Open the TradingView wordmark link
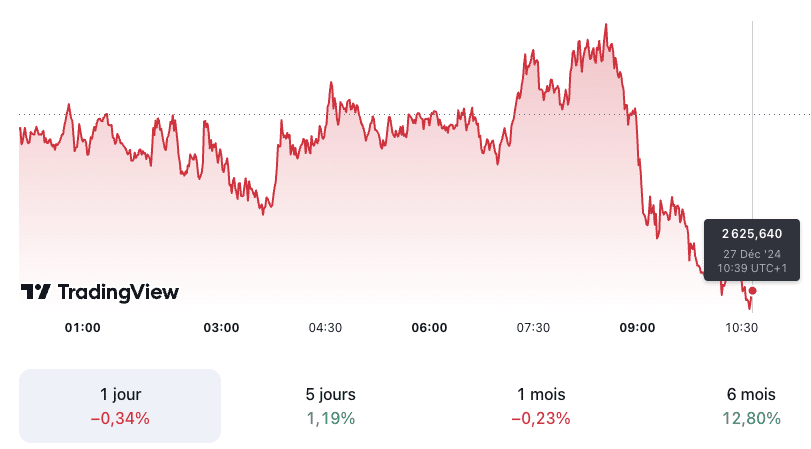The image size is (811, 449). [x=118, y=292]
